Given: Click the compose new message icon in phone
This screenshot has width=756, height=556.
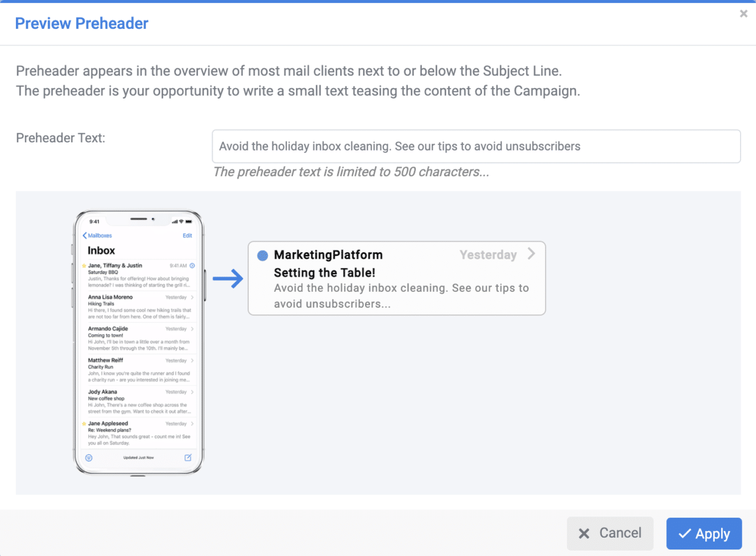Looking at the screenshot, I should (x=188, y=458).
